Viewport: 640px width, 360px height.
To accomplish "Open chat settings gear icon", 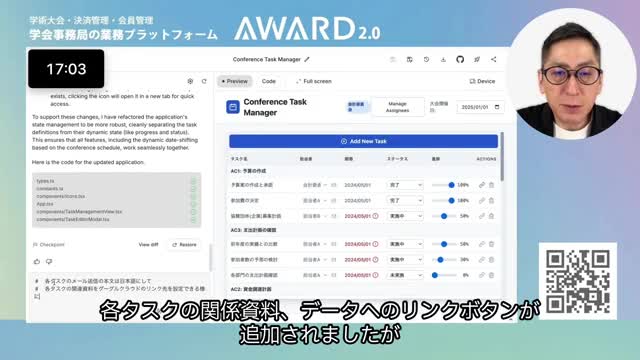I will tap(190, 81).
